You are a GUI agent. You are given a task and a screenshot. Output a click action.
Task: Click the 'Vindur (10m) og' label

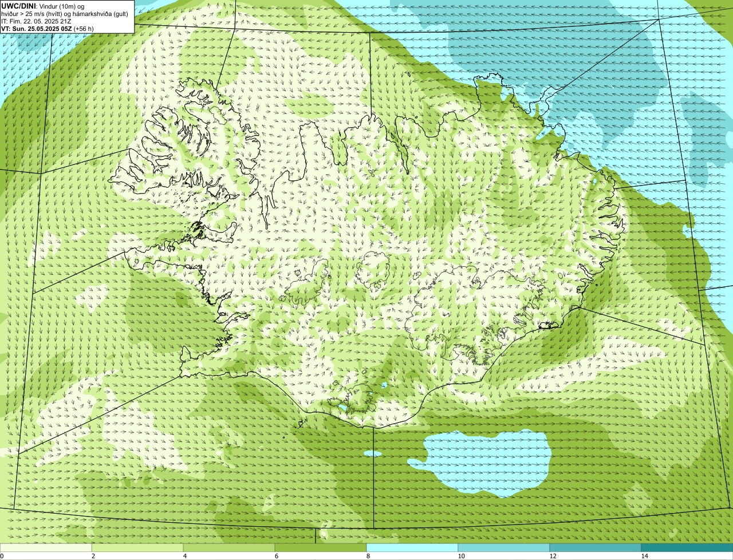(61, 6)
